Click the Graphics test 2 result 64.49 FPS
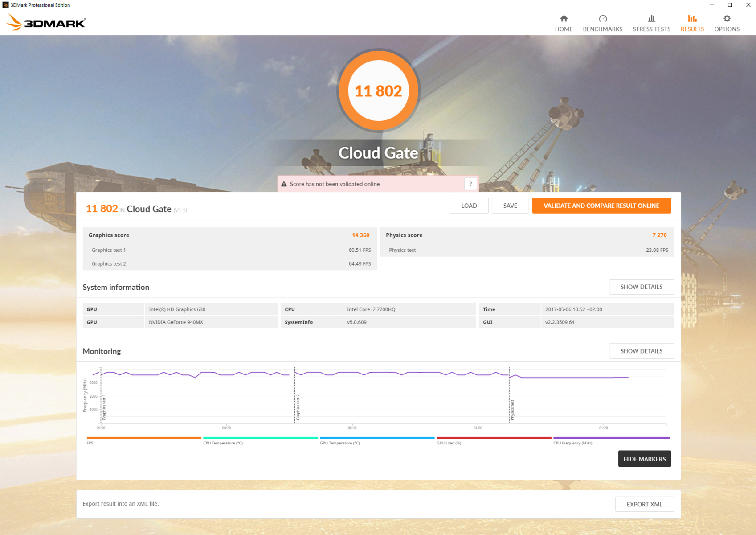Viewport: 756px width, 535px height. click(x=360, y=264)
